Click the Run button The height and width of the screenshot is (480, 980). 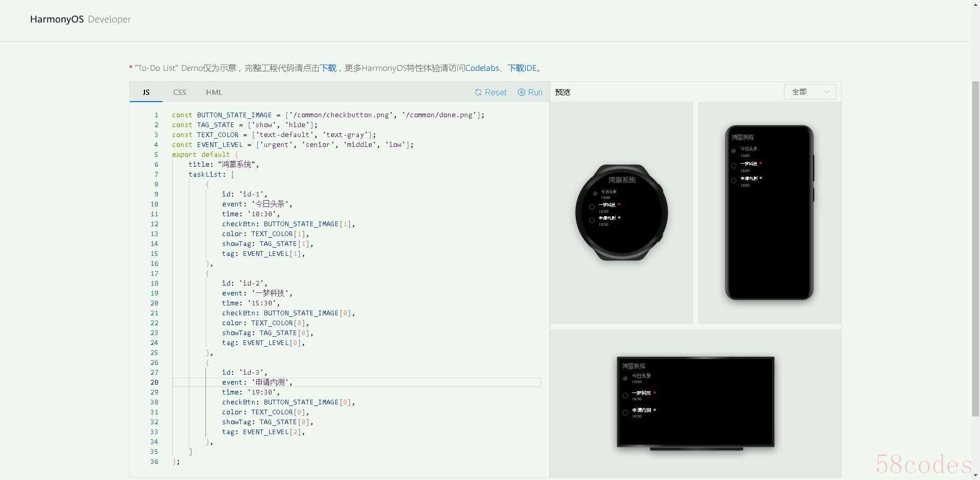[530, 92]
